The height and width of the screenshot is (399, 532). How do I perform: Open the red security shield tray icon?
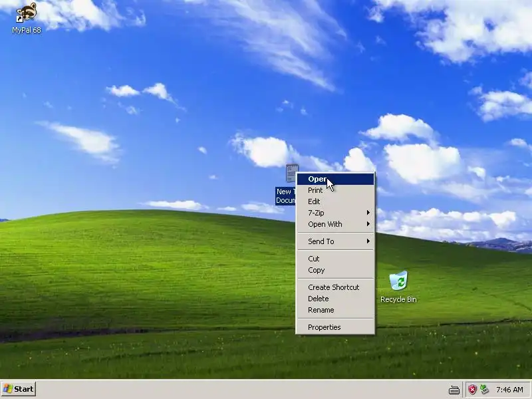pyautogui.click(x=472, y=390)
